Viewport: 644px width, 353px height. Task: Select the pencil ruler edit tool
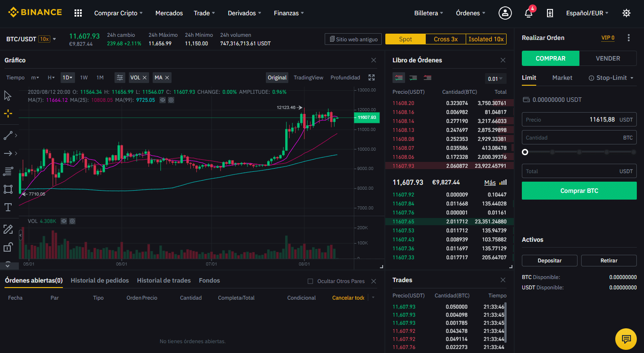coord(8,229)
